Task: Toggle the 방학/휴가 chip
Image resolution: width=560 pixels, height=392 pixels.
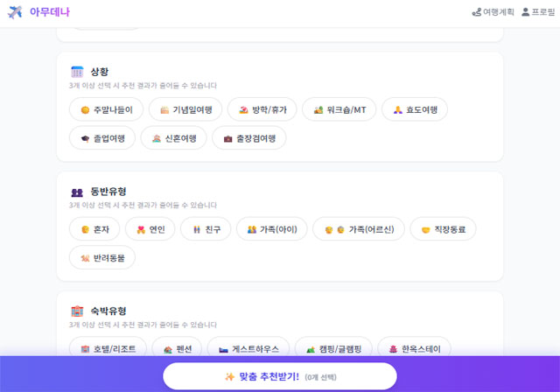Action: point(262,109)
